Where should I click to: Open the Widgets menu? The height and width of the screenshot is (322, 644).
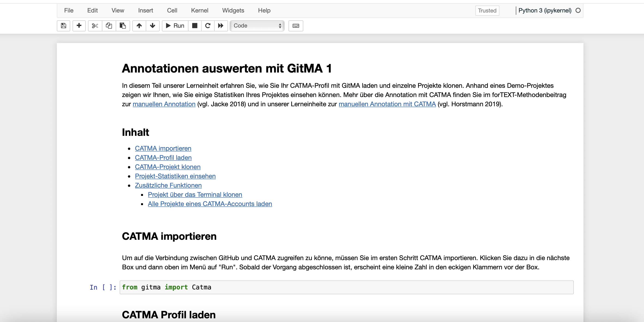point(233,10)
